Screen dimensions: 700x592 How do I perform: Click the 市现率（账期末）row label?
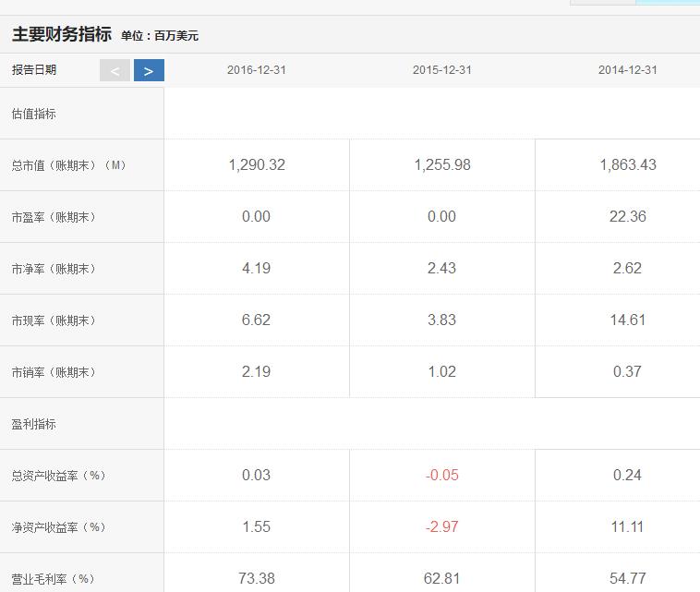54,320
